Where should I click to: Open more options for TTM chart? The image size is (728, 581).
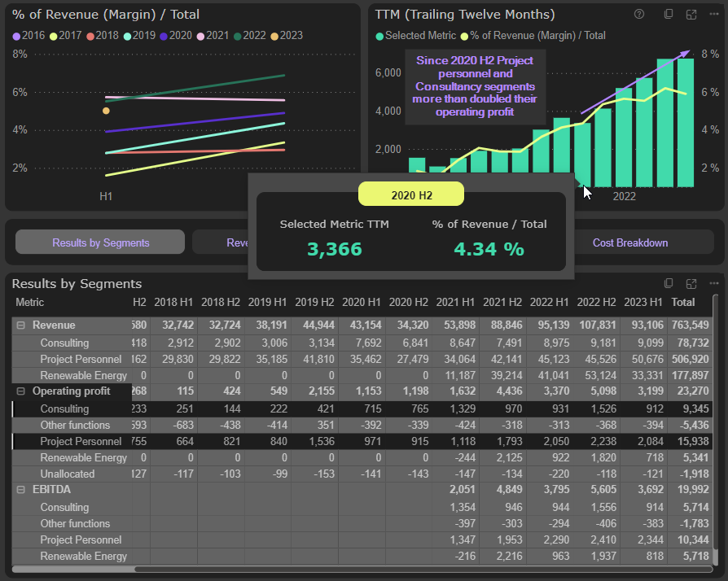click(714, 15)
